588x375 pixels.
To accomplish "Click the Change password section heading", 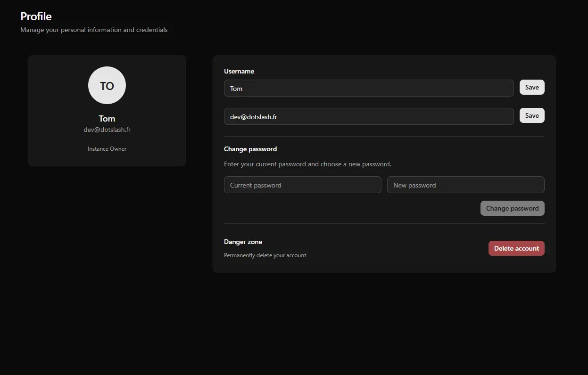I will coord(250,149).
